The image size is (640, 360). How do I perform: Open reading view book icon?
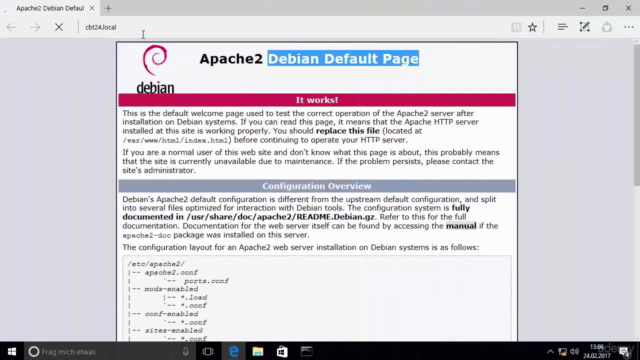pyautogui.click(x=516, y=27)
